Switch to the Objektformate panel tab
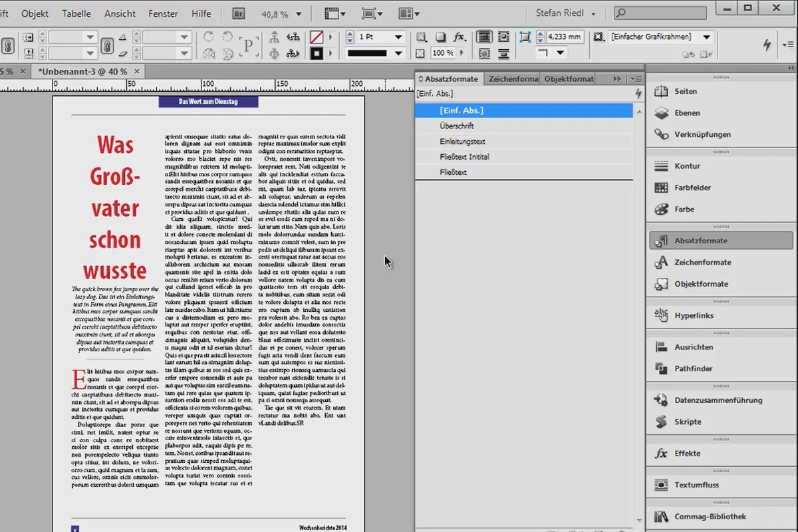Screen dimensions: 798x532 pos(569,78)
